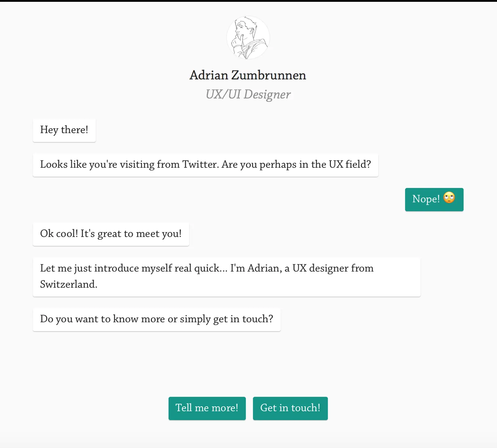Click the "UX/UI Designer" subtitle text
Image resolution: width=497 pixels, height=448 pixels.
click(x=248, y=94)
